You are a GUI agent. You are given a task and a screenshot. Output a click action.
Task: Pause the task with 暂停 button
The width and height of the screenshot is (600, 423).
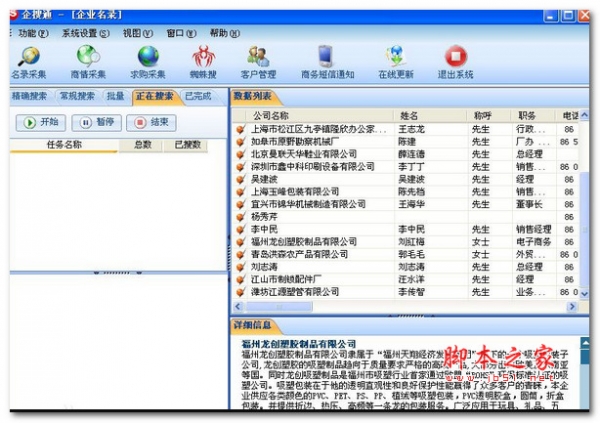click(x=96, y=122)
